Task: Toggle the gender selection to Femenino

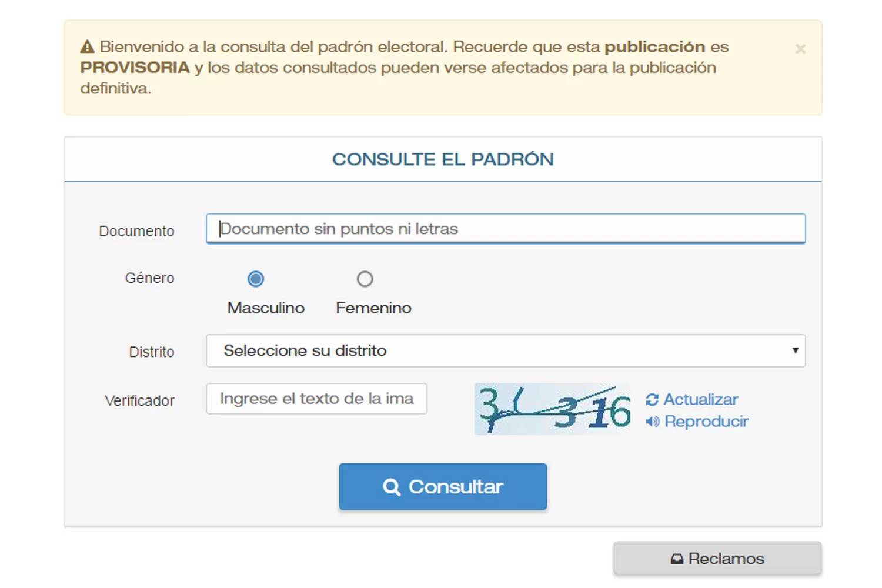Action: [365, 279]
